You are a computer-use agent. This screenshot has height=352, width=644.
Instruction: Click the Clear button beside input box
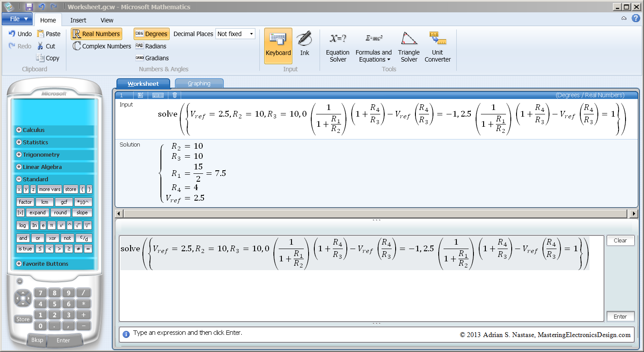click(x=620, y=241)
